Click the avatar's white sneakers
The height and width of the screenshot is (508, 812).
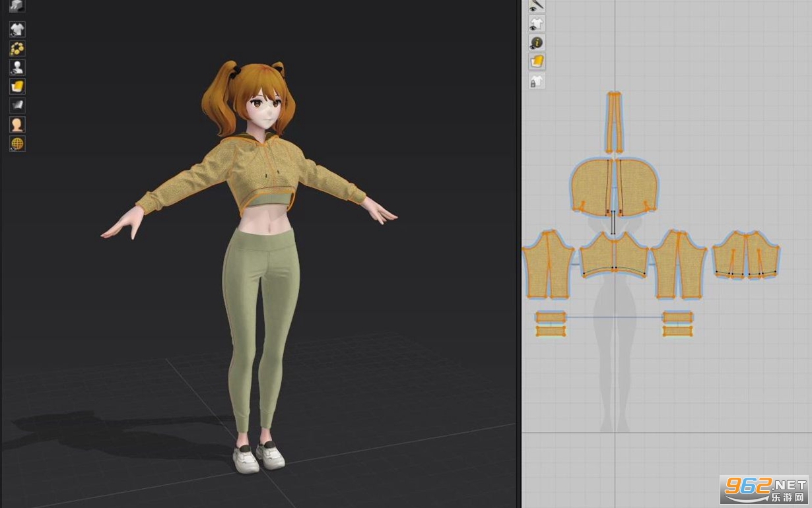pyautogui.click(x=258, y=457)
